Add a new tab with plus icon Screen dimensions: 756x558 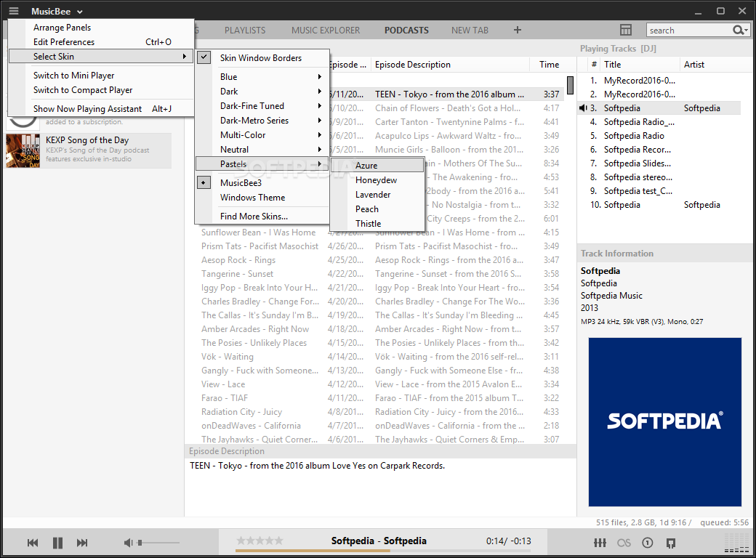518,30
